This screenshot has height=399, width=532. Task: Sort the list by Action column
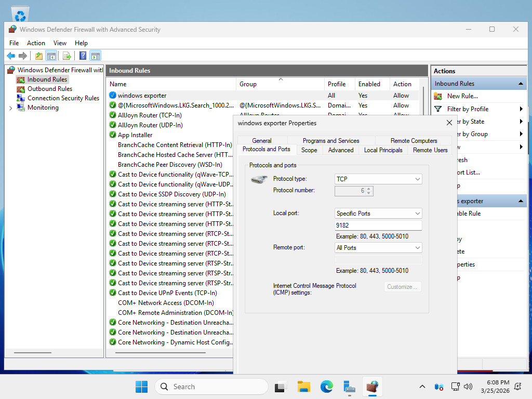(404, 84)
